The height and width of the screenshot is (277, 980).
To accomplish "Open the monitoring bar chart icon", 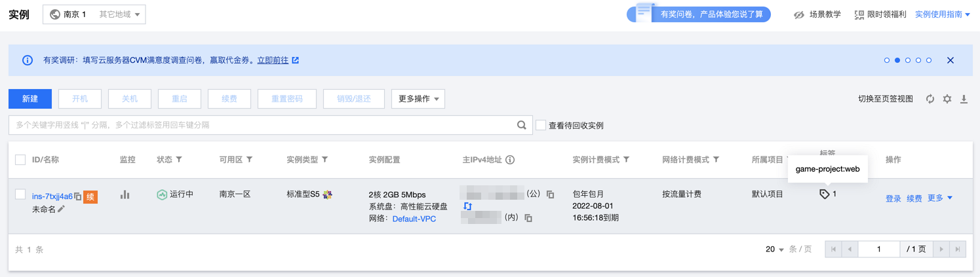I will pyautogui.click(x=125, y=194).
